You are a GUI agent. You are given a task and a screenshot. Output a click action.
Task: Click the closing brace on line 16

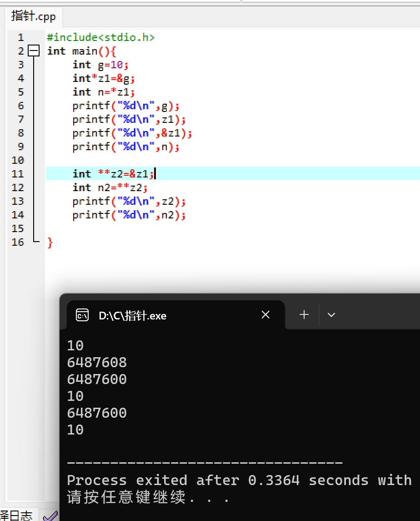coord(50,243)
